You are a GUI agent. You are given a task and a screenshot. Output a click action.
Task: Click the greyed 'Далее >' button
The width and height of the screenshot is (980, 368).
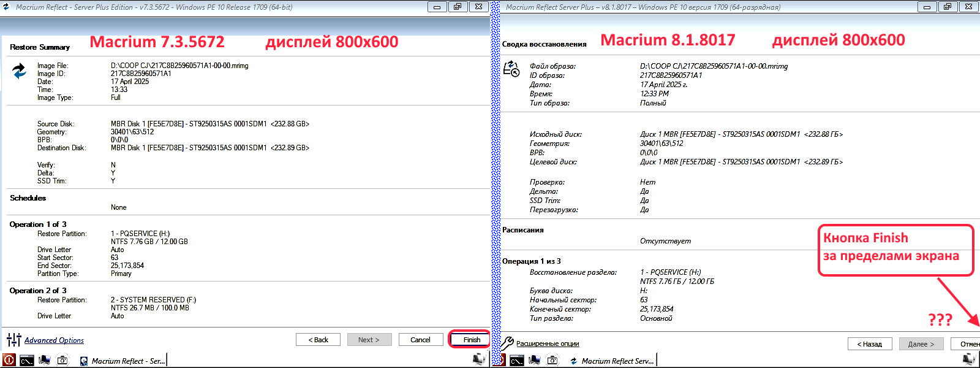click(921, 343)
